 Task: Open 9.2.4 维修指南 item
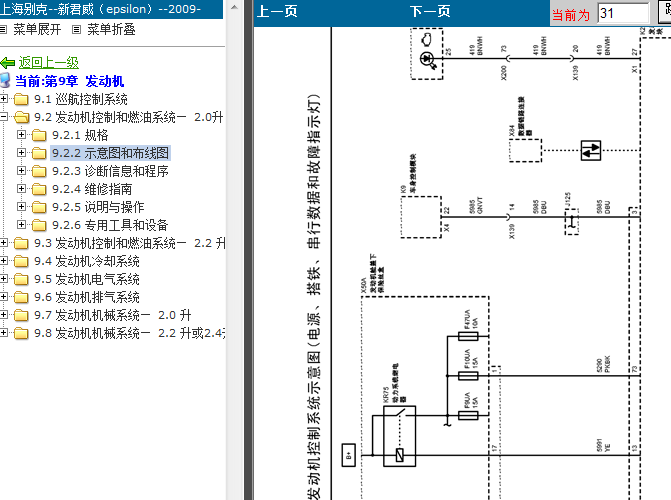(x=92, y=189)
